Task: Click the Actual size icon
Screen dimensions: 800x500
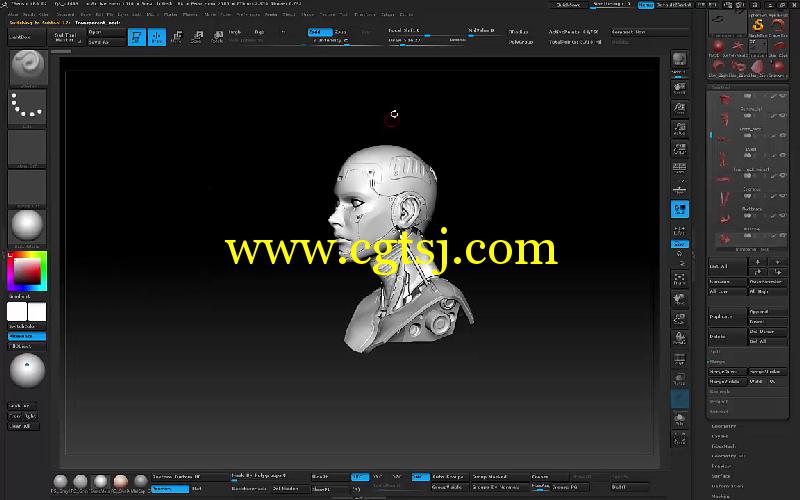Action: point(679,128)
